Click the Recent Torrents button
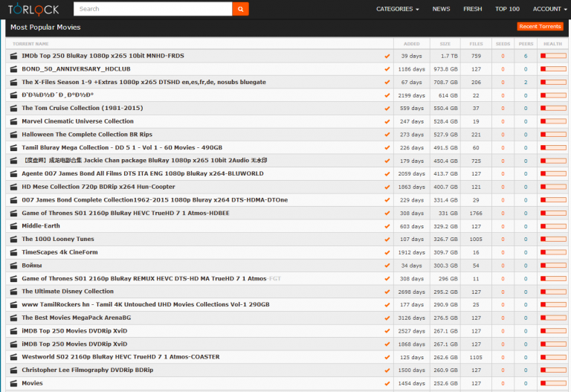Screen dimensions: 571x392 [x=540, y=26]
